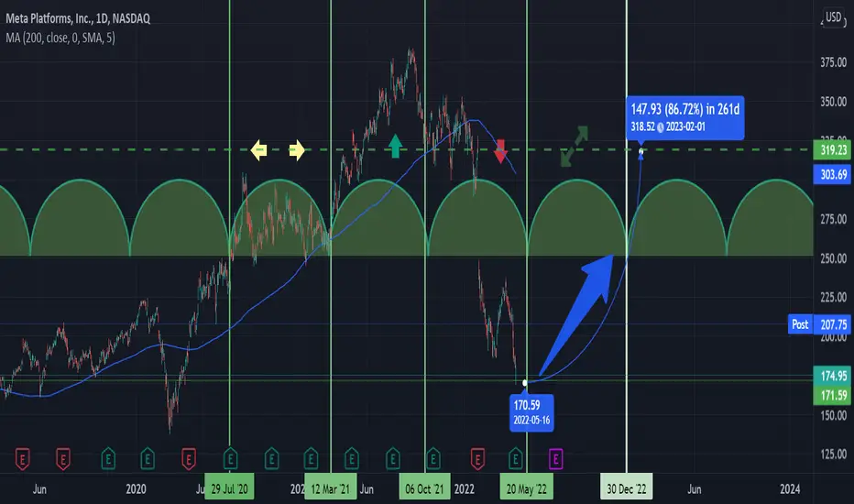
Task: Click the 171.59 price axis label
Action: [833, 395]
